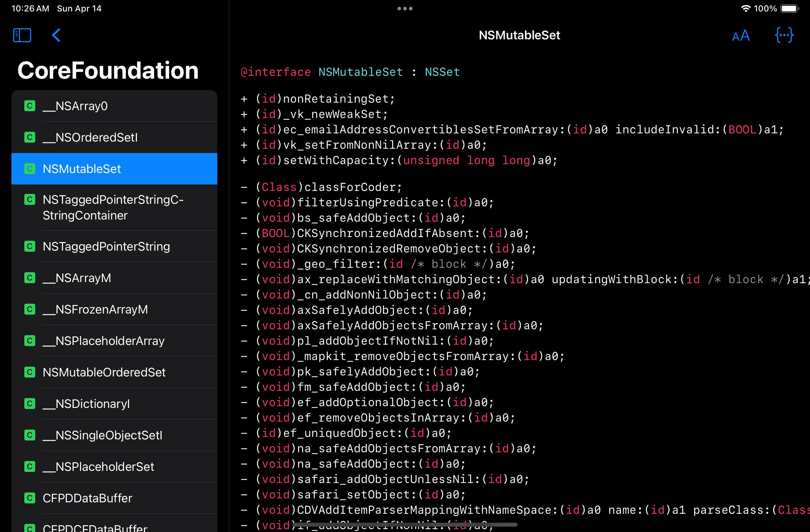
Task: Open NSTaggedPointerStringCStringContainer class
Action: click(114, 207)
